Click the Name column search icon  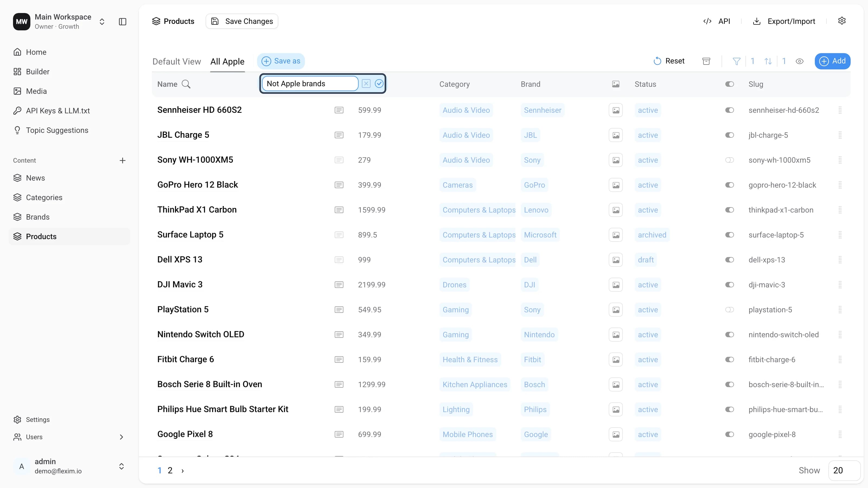[x=186, y=84]
